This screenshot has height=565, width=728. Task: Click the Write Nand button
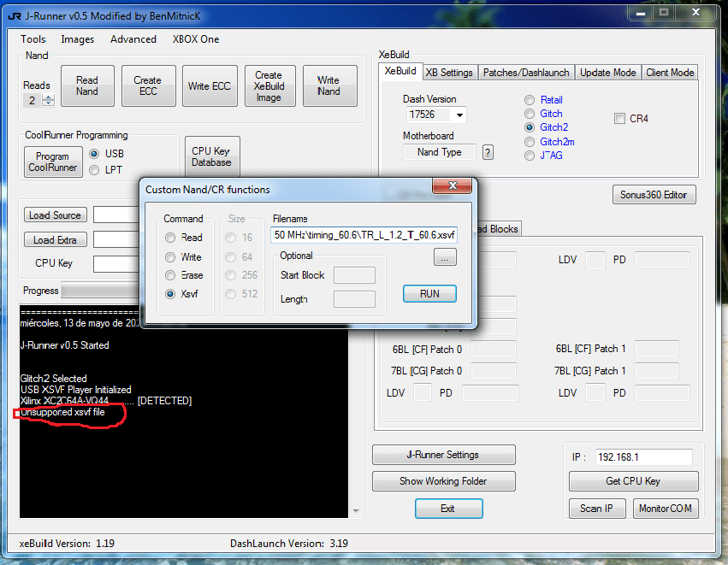(x=329, y=85)
